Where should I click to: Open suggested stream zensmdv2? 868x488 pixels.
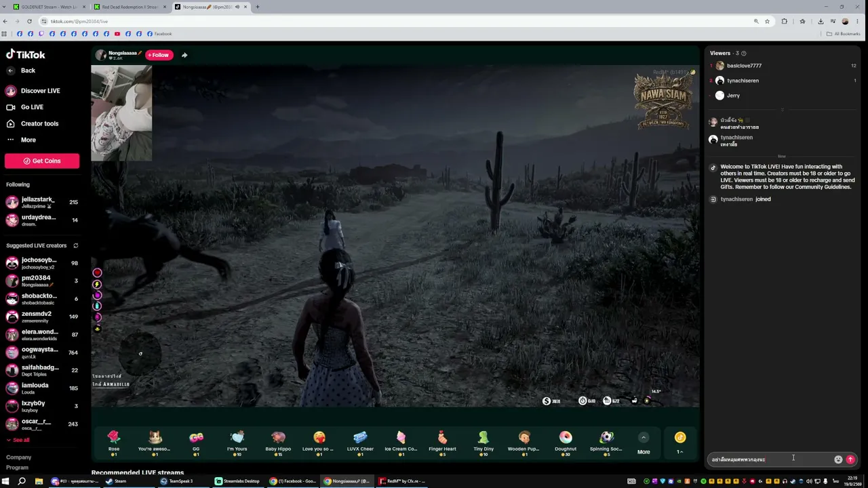(42, 317)
